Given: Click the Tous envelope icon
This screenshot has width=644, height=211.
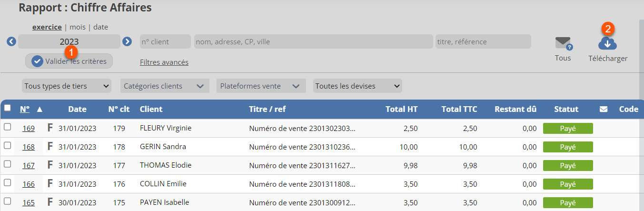Looking at the screenshot, I should (563, 43).
